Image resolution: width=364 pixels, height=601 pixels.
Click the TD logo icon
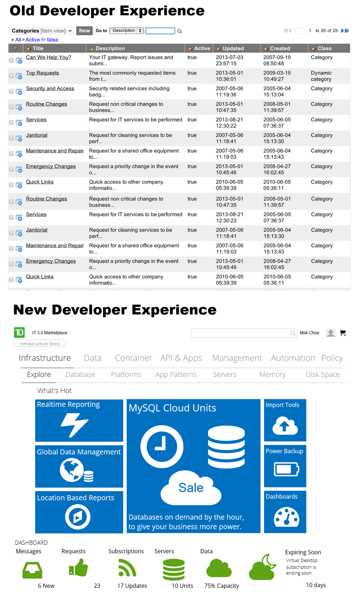click(x=19, y=332)
